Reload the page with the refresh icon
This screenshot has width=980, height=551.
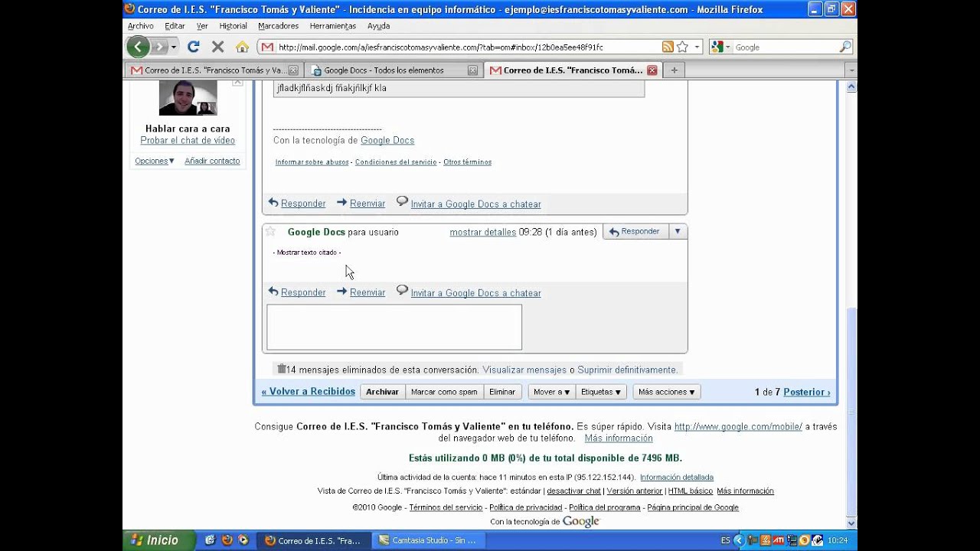tap(194, 47)
